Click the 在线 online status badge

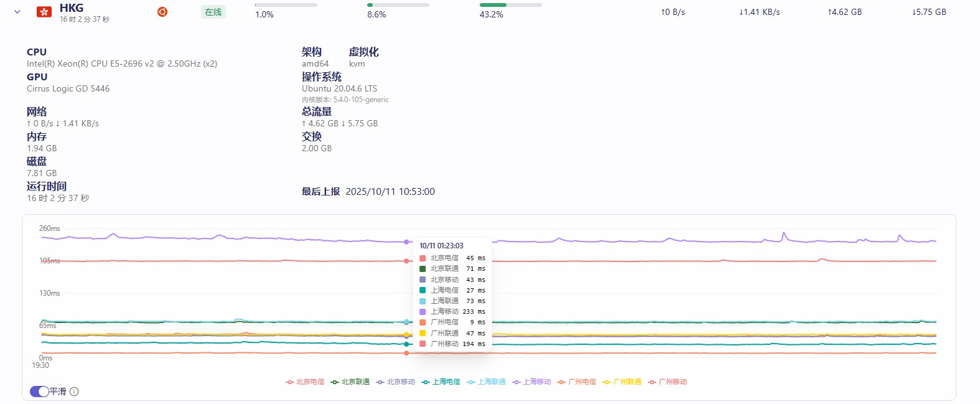point(213,12)
